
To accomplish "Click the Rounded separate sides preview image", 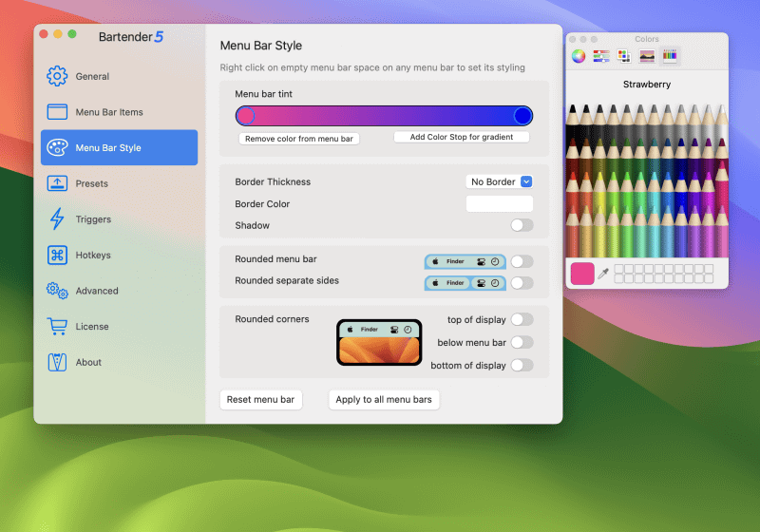I will (x=465, y=283).
